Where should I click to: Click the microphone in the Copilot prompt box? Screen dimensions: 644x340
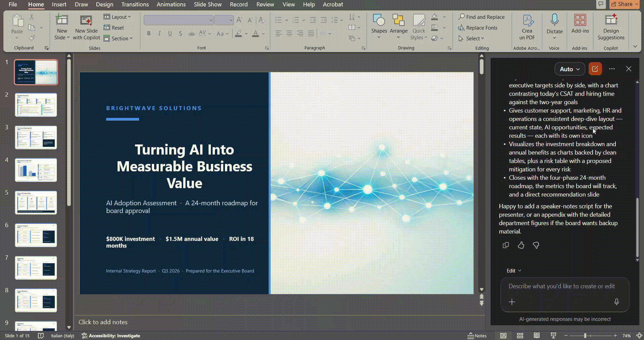point(616,302)
